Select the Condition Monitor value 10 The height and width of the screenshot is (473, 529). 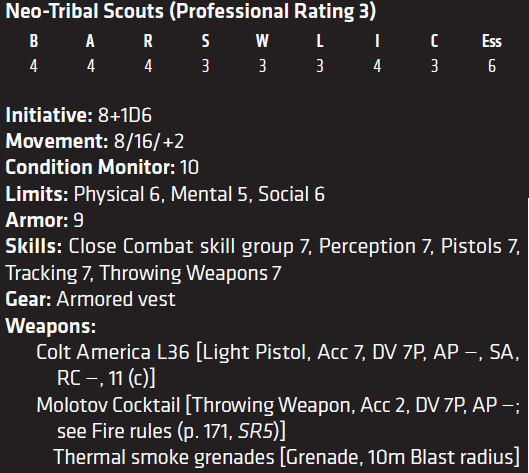click(x=189, y=167)
